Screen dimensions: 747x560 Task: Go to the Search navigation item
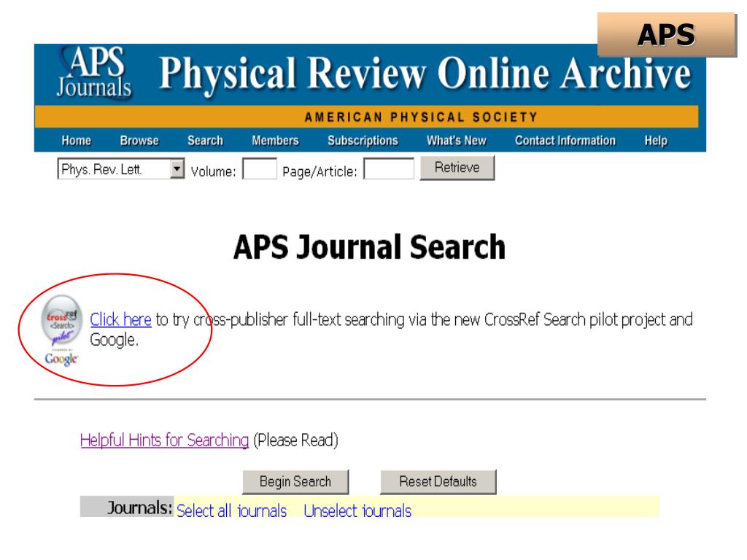(x=205, y=141)
